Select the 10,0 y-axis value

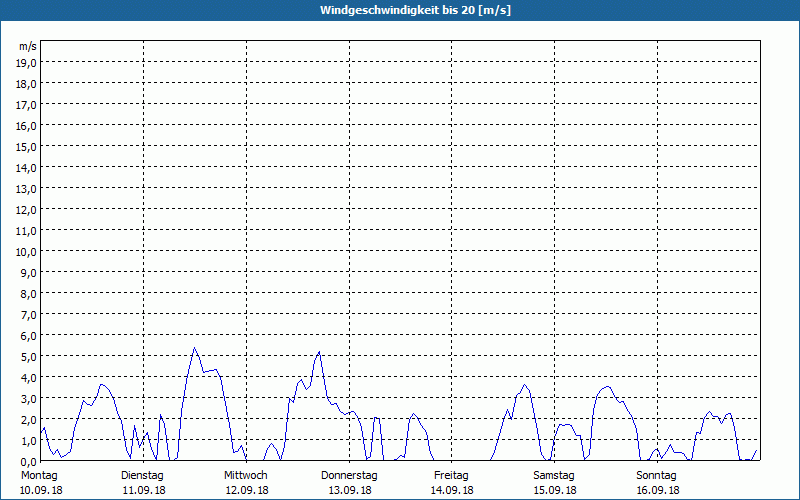(26, 252)
